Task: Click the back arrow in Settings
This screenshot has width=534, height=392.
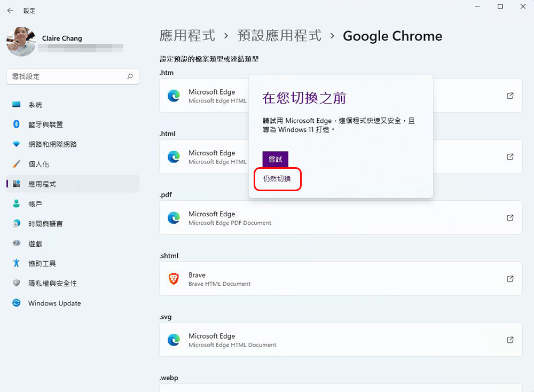Action: 10,11
